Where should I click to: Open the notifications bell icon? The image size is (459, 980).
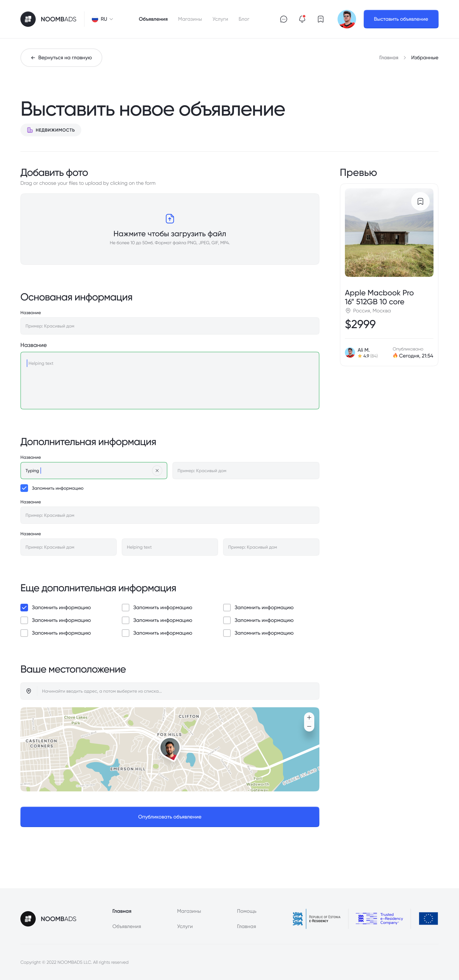coord(302,19)
